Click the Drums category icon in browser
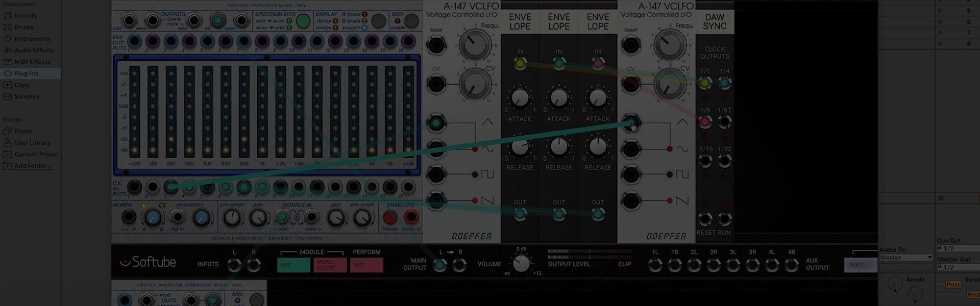 [7, 27]
